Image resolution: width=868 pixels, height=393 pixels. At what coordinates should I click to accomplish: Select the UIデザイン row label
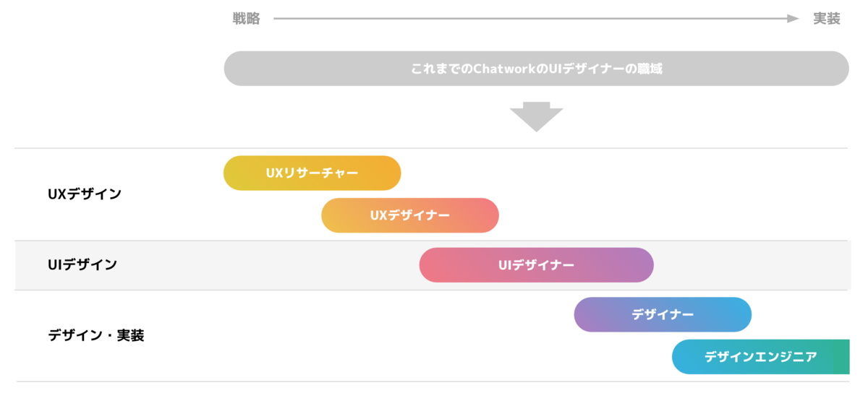[82, 265]
